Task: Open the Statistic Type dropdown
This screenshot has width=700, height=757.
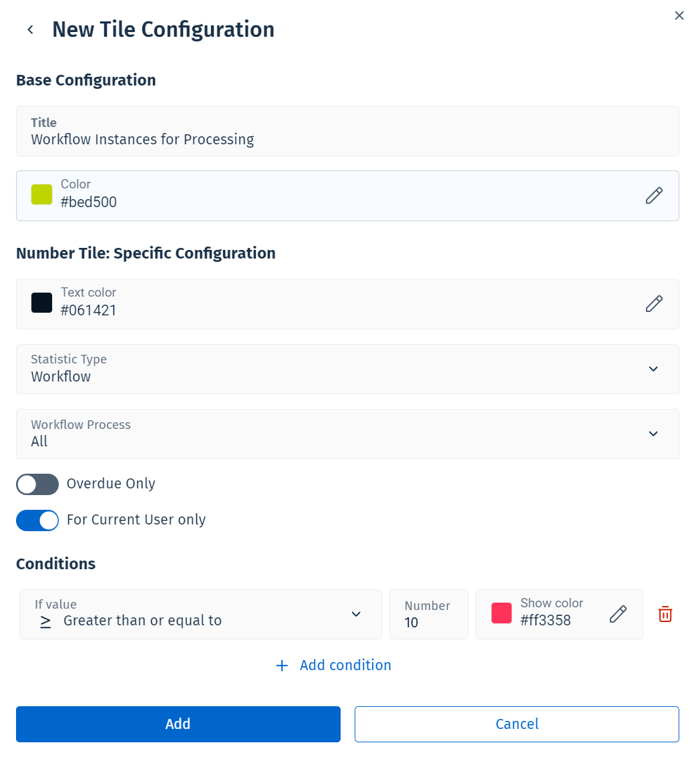Action: click(653, 369)
